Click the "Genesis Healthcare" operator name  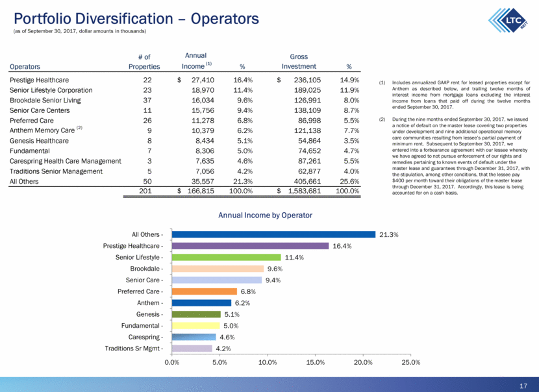click(x=39, y=141)
